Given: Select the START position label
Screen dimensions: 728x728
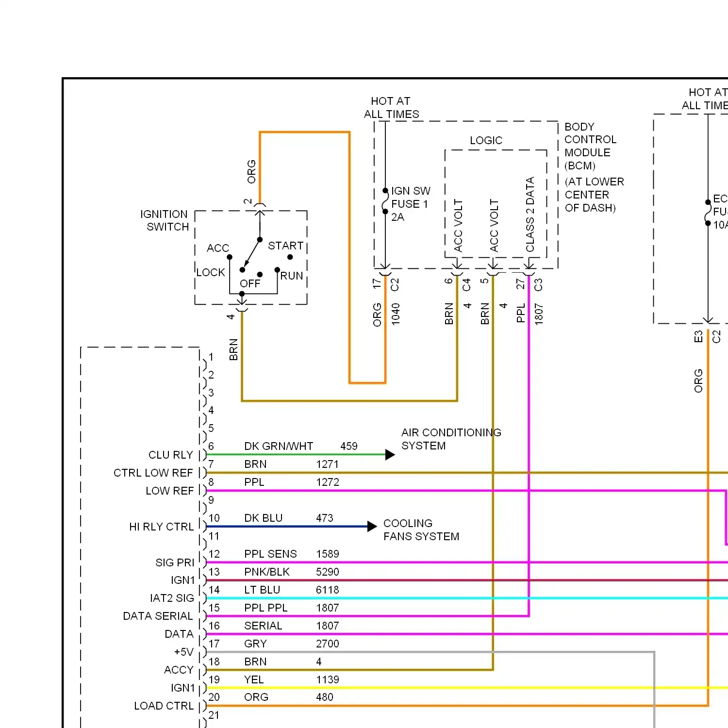Looking at the screenshot, I should 285,246.
